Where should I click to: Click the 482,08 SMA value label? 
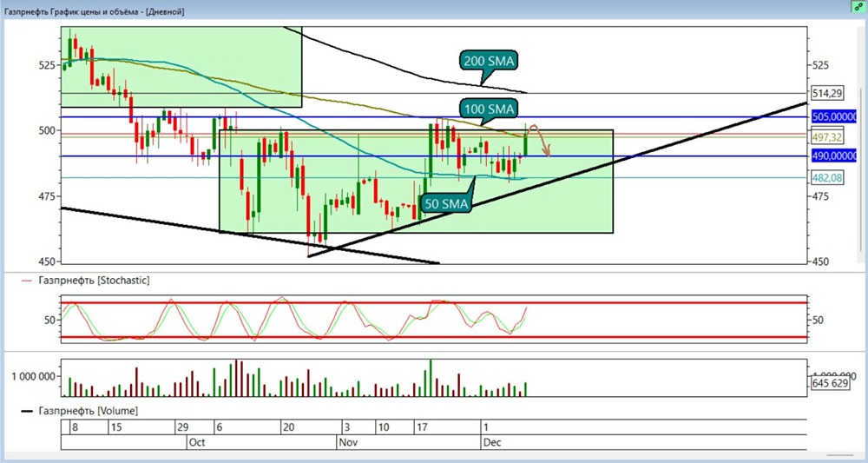827,178
